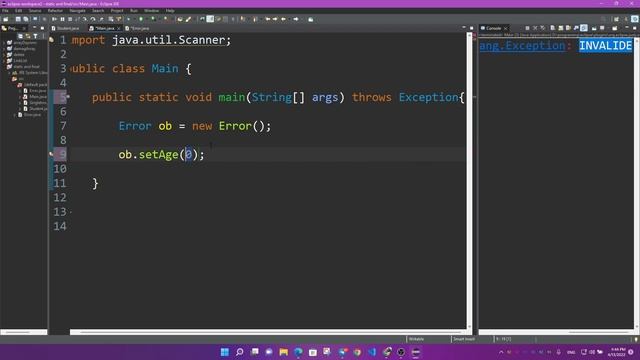The width and height of the screenshot is (640, 360).
Task: Click the editor vertical scrollbar
Action: (469, 180)
